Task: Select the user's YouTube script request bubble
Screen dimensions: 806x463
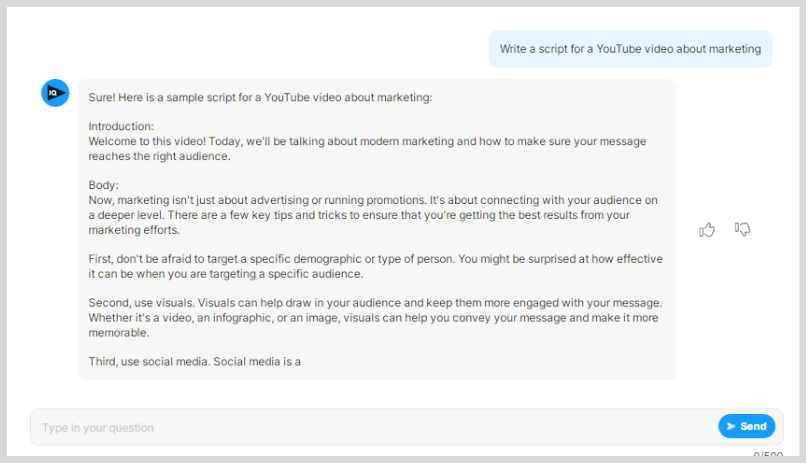Action: point(630,49)
